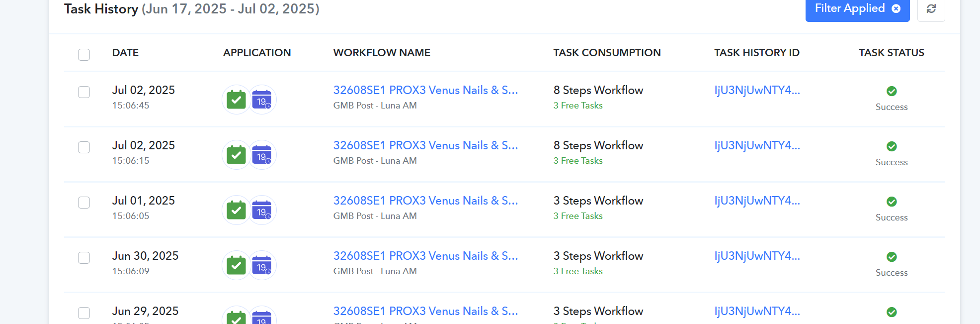
Task: Click success status icon in Jul 01 row
Action: (x=892, y=202)
